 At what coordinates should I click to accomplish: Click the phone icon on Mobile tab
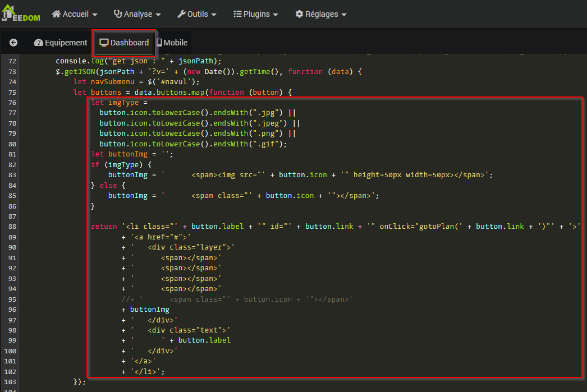tap(159, 43)
